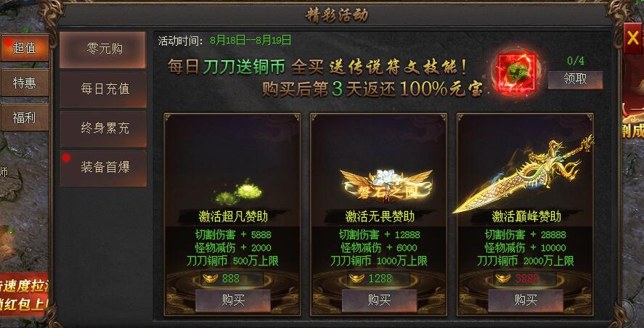Open the 超值 category tab

pyautogui.click(x=25, y=48)
